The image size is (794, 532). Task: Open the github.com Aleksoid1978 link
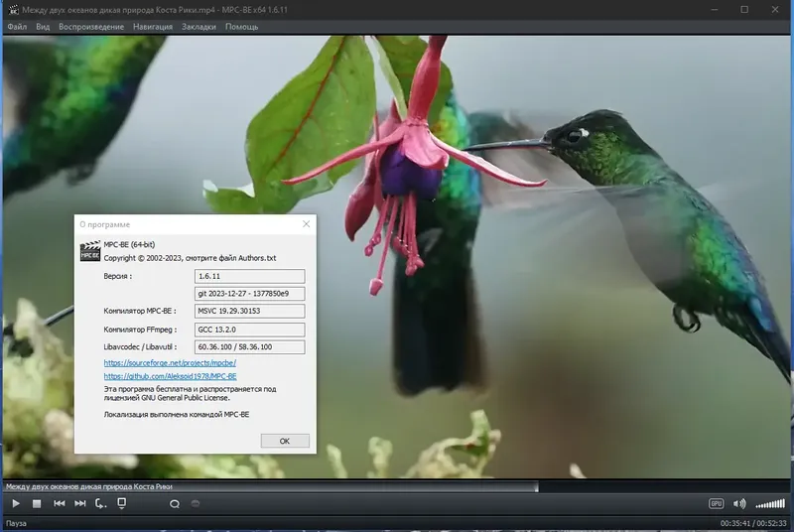[x=170, y=377]
